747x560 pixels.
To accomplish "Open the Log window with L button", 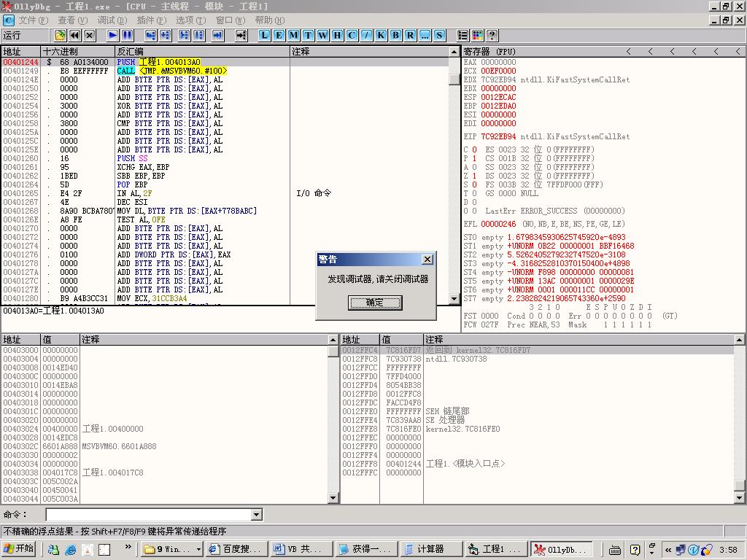I will coord(264,35).
